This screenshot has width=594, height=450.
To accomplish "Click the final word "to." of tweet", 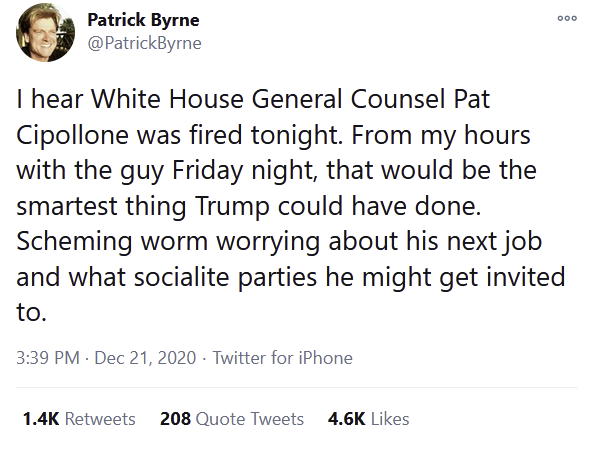I will point(31,313).
